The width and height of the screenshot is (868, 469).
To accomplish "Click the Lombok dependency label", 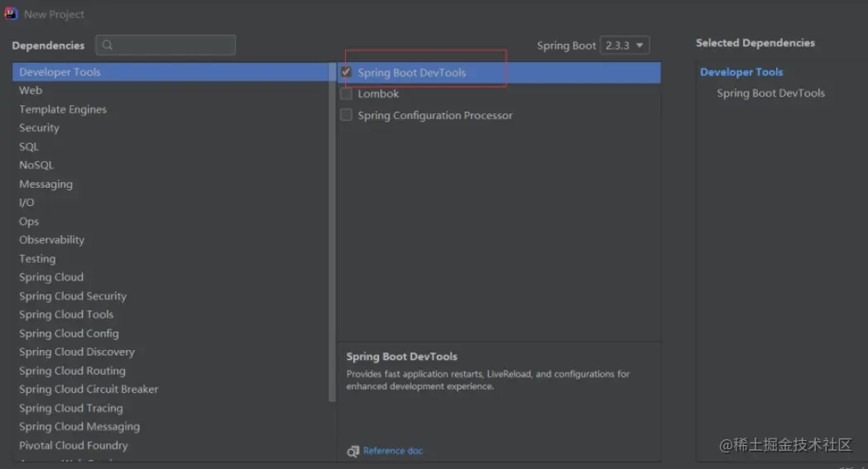I will point(378,93).
